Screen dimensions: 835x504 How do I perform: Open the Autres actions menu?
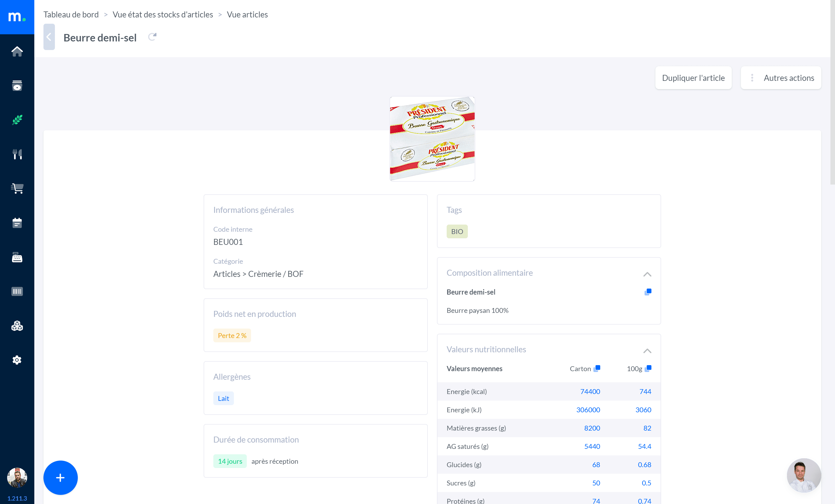point(781,78)
